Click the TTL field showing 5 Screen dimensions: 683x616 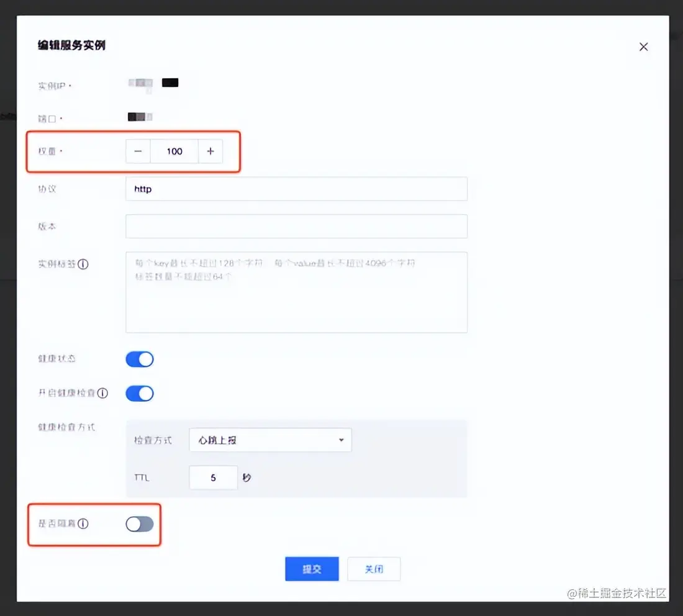pyautogui.click(x=213, y=478)
